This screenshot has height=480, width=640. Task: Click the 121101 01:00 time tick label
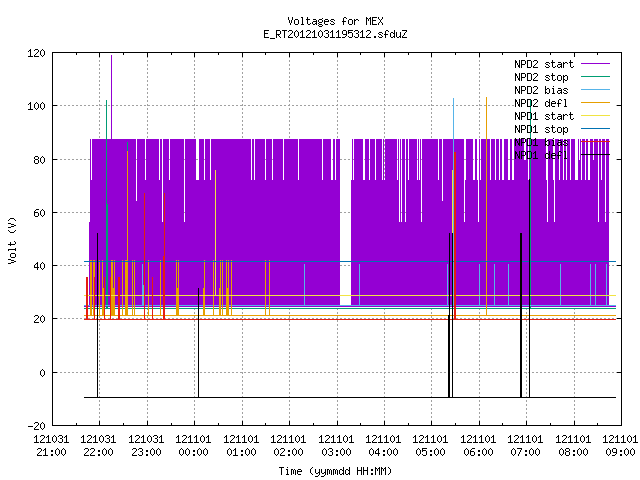pyautogui.click(x=241, y=446)
